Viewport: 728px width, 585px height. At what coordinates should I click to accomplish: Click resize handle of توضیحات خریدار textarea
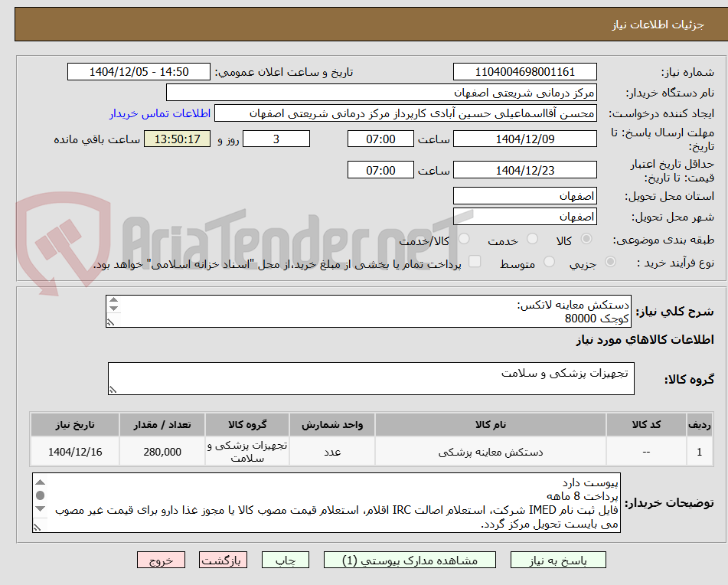[38, 528]
